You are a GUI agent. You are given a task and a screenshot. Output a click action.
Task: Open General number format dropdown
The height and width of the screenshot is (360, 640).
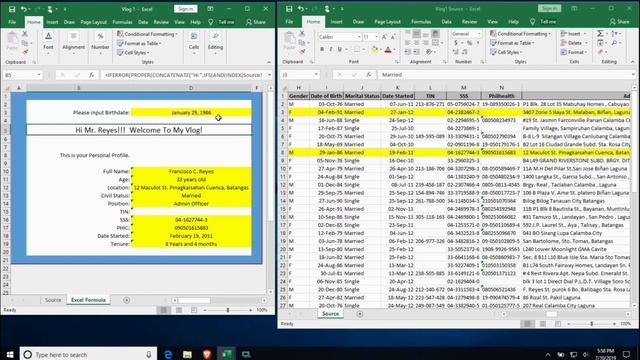click(x=479, y=34)
